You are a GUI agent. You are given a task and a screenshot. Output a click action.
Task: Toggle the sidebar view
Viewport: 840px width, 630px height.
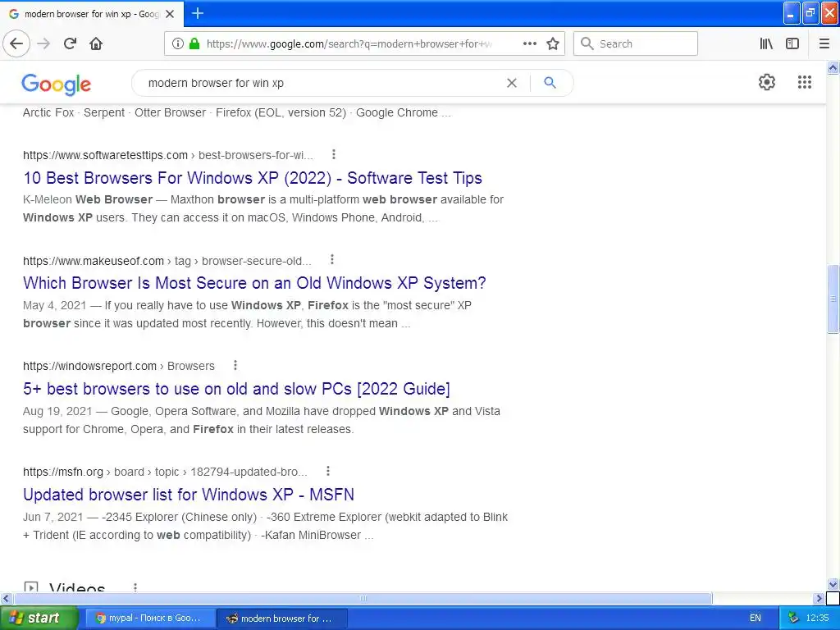tap(792, 43)
